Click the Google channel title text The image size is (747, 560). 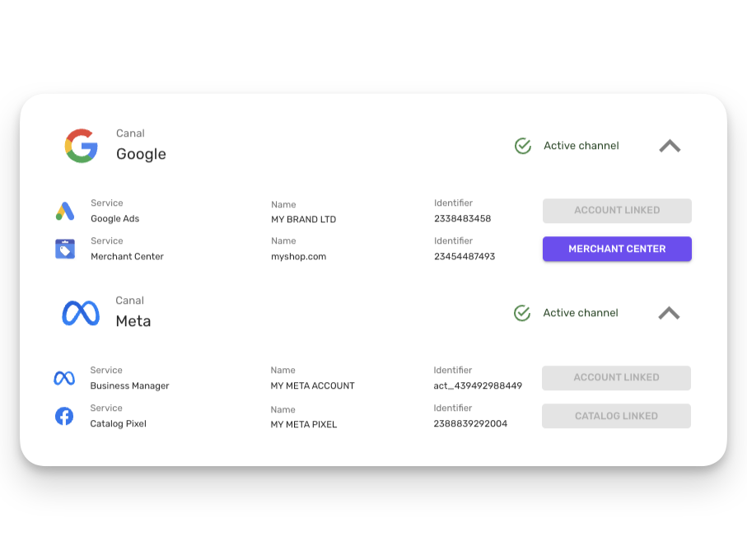(141, 154)
